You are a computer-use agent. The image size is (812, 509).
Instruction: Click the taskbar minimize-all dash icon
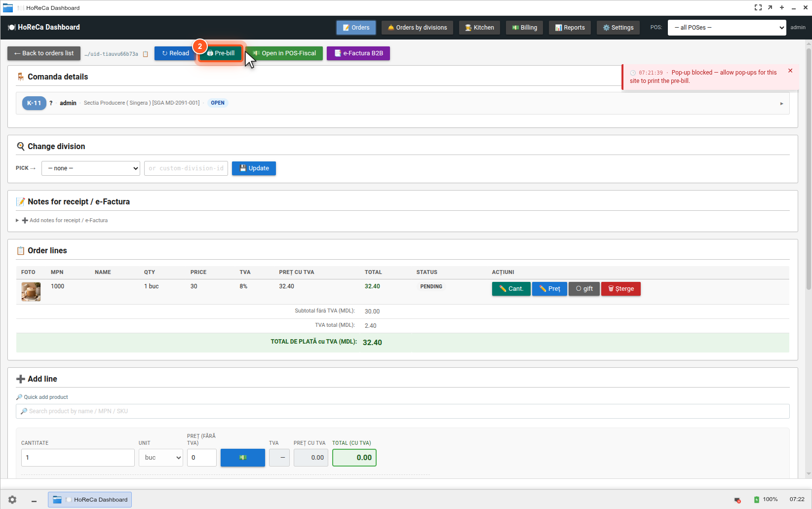(x=34, y=500)
